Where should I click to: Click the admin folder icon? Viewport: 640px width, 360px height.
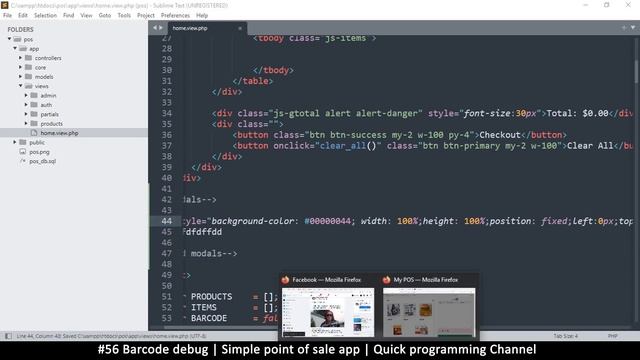(x=34, y=96)
